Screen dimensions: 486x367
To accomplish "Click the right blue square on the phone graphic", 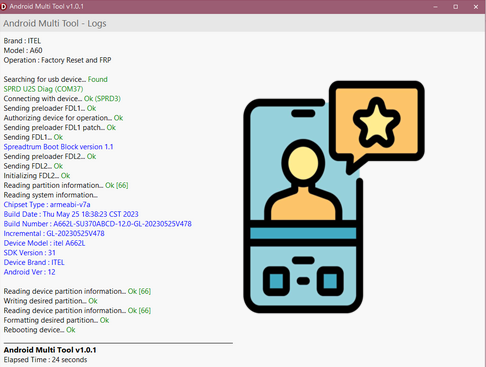I will click(x=330, y=281).
